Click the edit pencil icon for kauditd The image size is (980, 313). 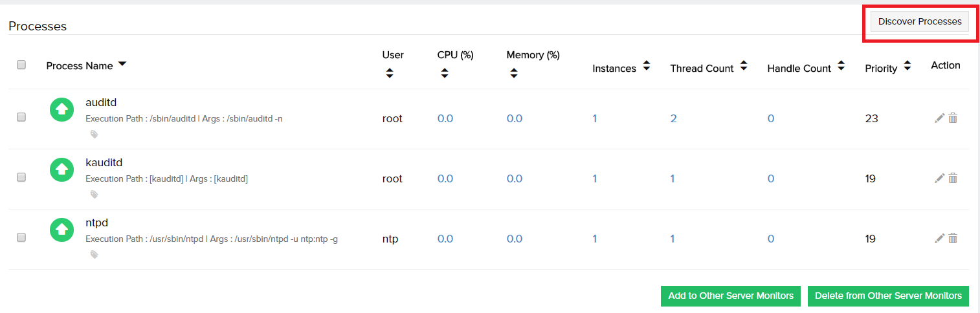click(x=939, y=178)
